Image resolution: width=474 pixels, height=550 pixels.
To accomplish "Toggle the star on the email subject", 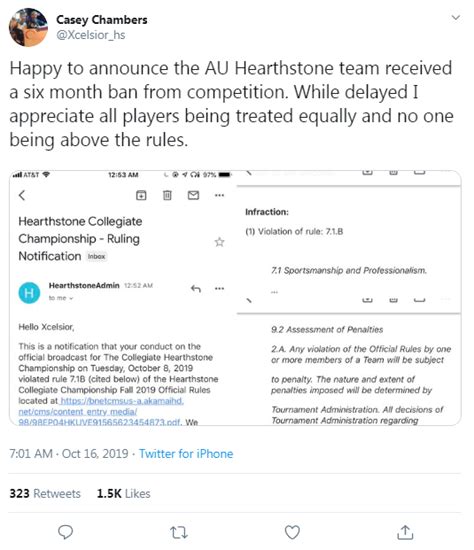I will (x=219, y=242).
